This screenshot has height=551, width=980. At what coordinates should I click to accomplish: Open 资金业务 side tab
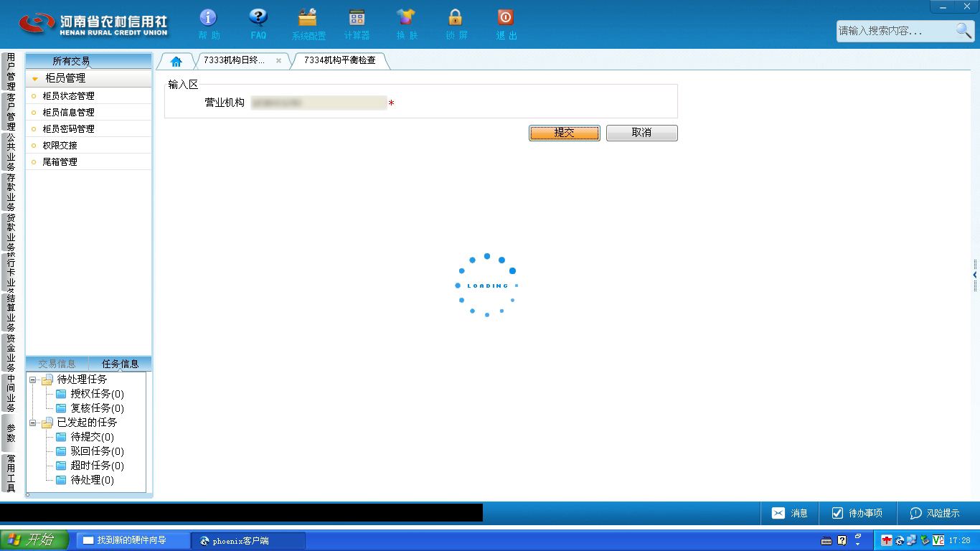(10, 352)
